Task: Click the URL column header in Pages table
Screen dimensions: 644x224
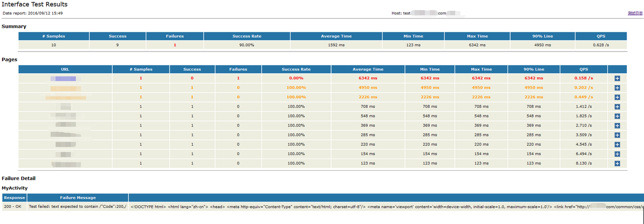Action: pyautogui.click(x=65, y=69)
